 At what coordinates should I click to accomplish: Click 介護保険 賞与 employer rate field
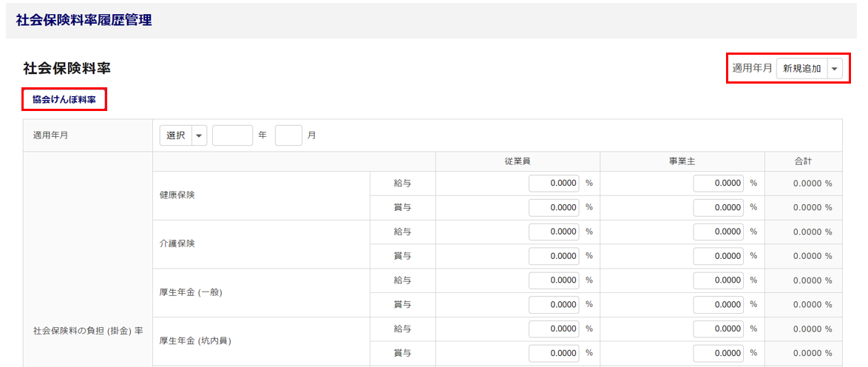click(x=718, y=256)
